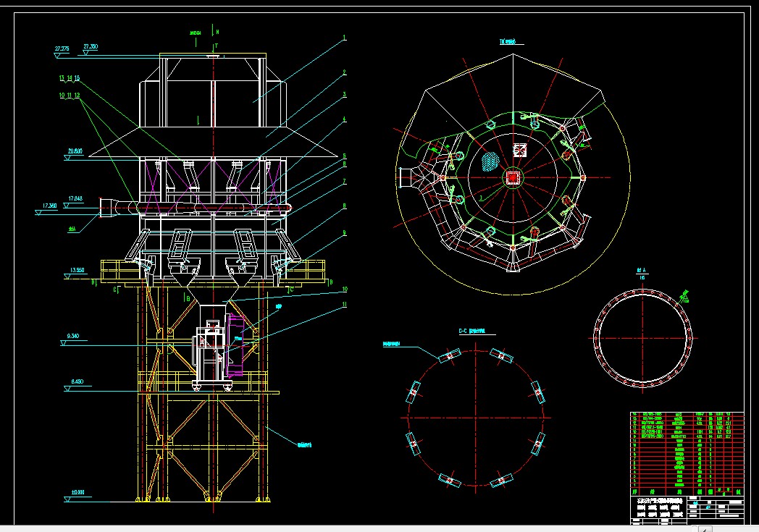Click part callout number 1
The height and width of the screenshot is (532, 759).
(345, 38)
